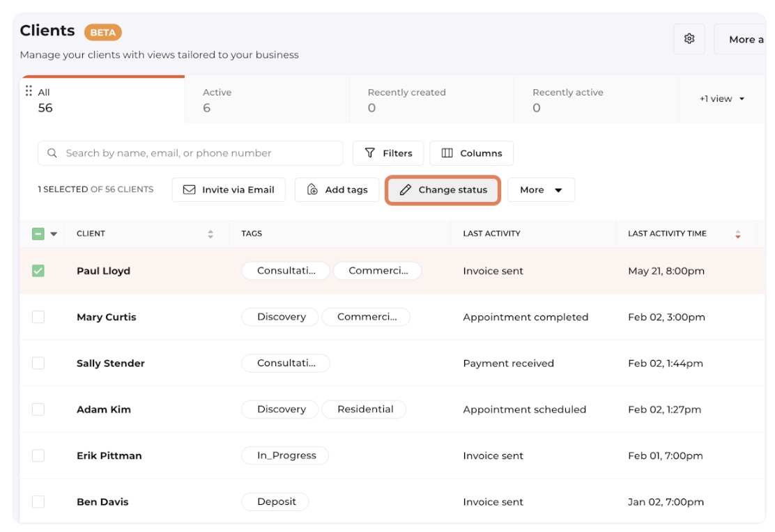Click 'Jan 02, 7:00pm' time cell
This screenshot has height=532, width=775.
pyautogui.click(x=666, y=502)
